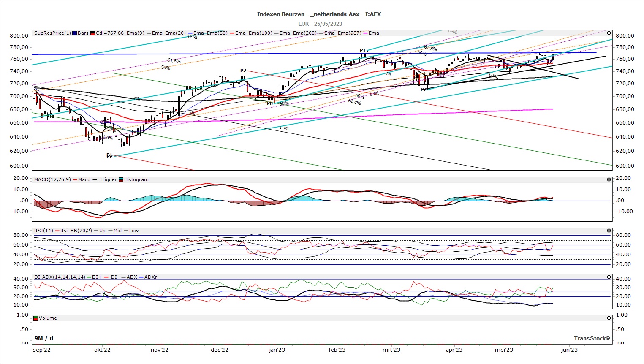
Task: Click the apr'23 date axis label
Action: click(454, 350)
